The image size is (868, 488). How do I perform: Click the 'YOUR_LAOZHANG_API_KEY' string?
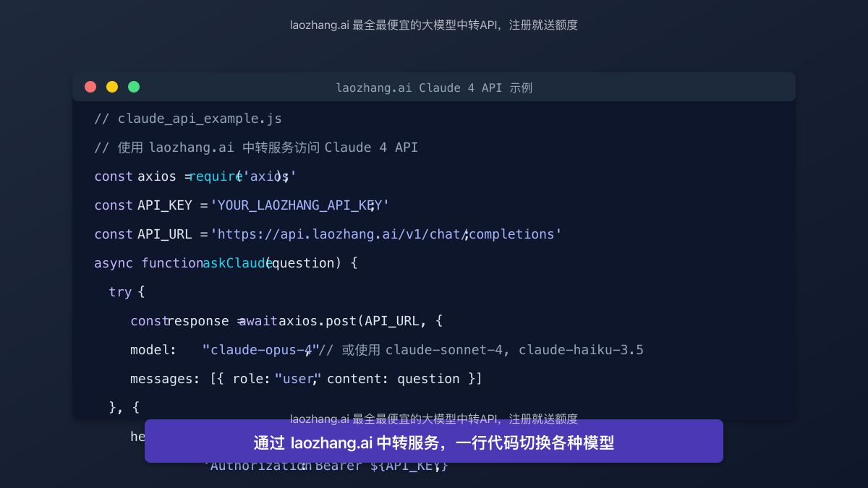point(299,205)
